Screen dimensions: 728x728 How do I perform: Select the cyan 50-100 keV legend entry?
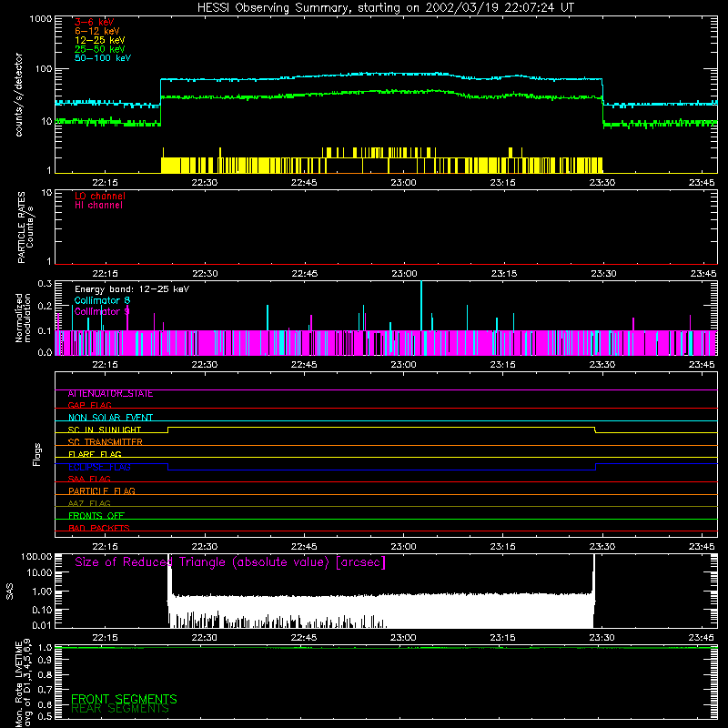click(103, 58)
